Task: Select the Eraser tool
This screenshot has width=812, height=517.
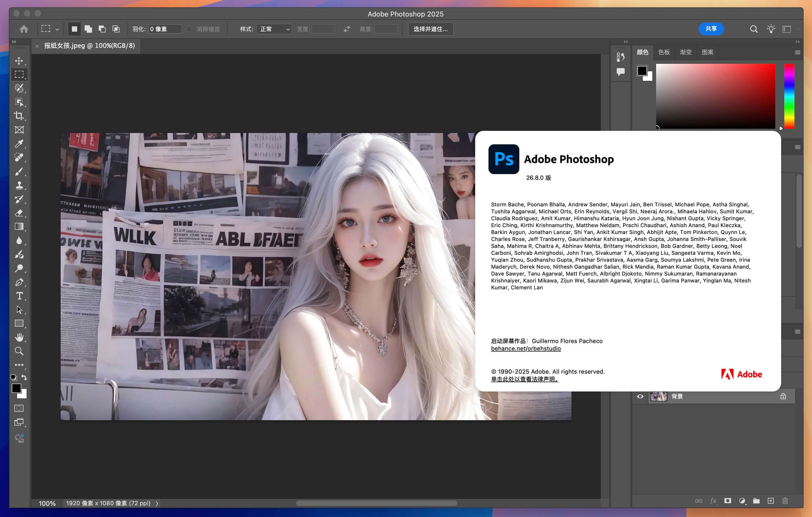Action: pos(19,213)
